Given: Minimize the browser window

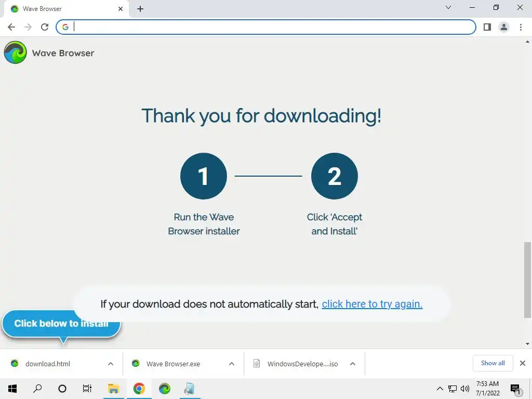Looking at the screenshot, I should coord(472,7).
